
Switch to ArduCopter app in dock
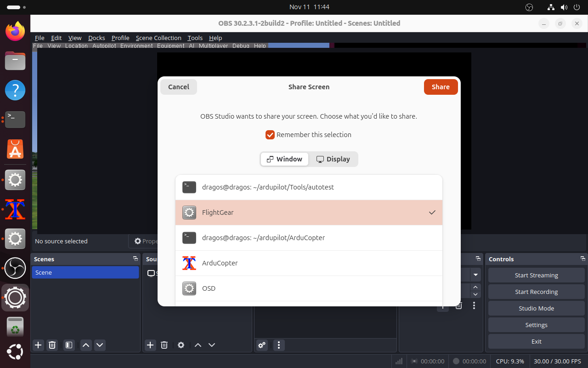[15, 209]
